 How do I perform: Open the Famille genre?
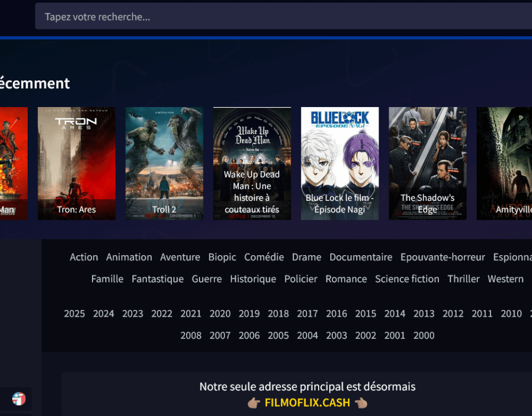click(107, 279)
